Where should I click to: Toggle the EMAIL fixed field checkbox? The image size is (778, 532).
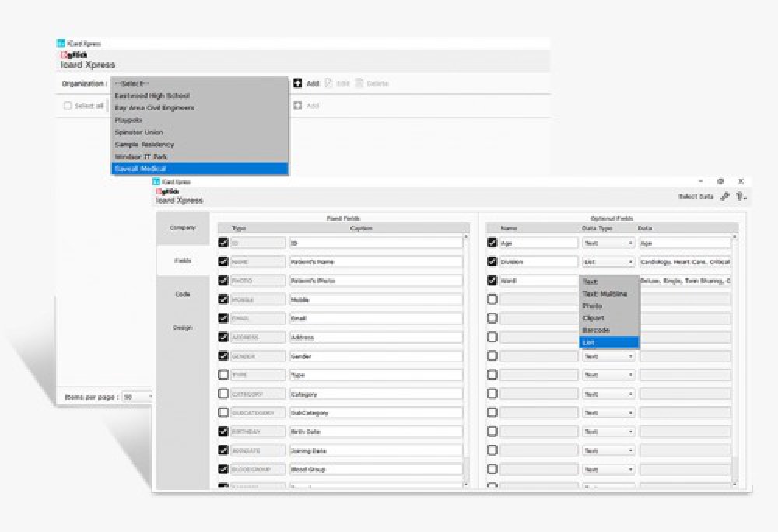click(223, 318)
